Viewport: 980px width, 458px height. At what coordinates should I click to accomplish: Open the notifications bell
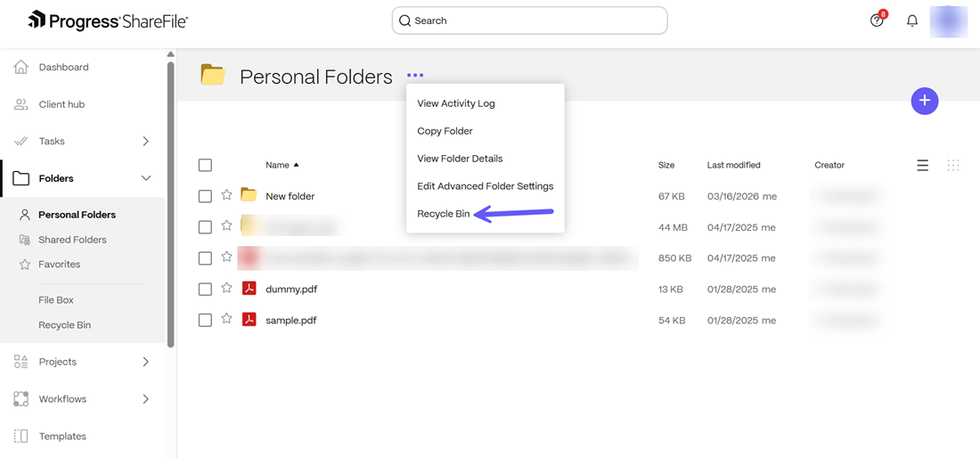(x=912, y=20)
